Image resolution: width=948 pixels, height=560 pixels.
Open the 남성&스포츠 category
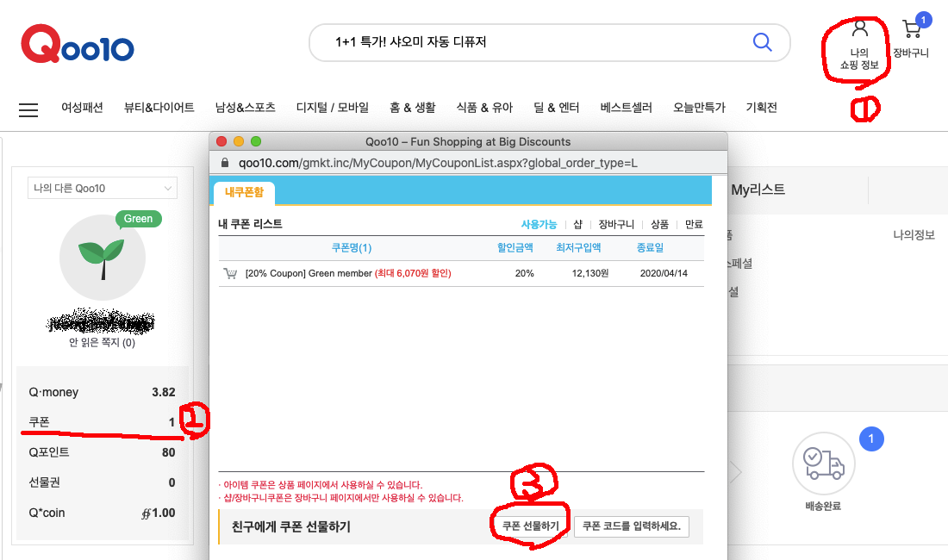246,108
